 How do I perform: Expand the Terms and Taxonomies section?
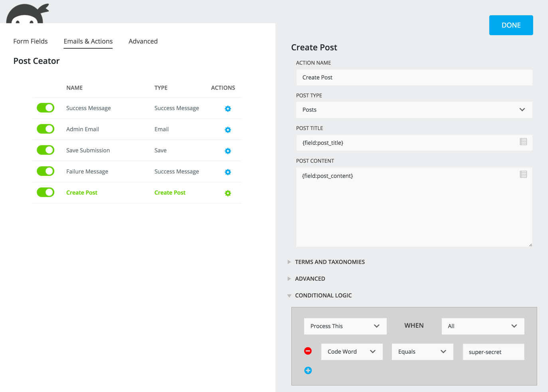coord(330,262)
